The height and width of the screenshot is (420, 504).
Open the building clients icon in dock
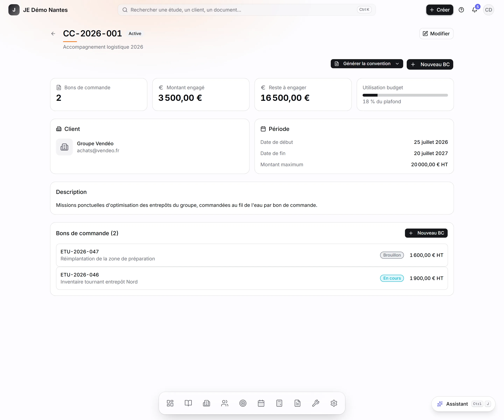(206, 403)
